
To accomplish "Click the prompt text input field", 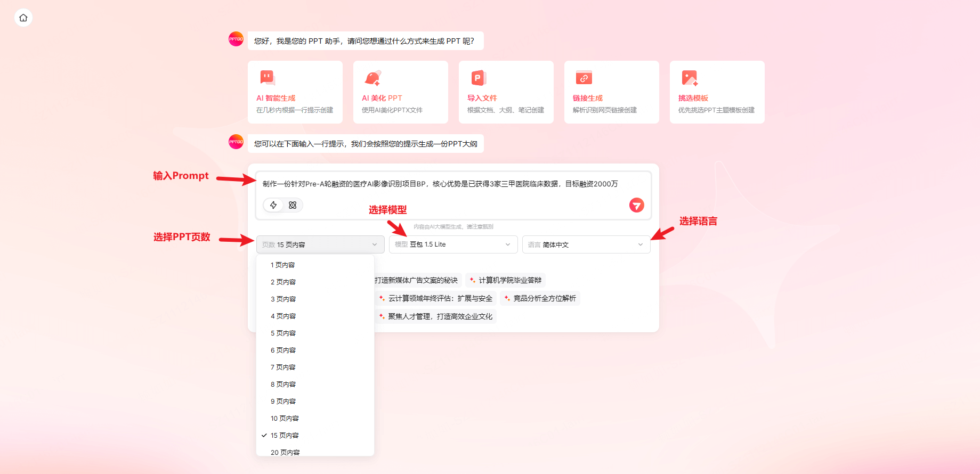I will [453, 184].
